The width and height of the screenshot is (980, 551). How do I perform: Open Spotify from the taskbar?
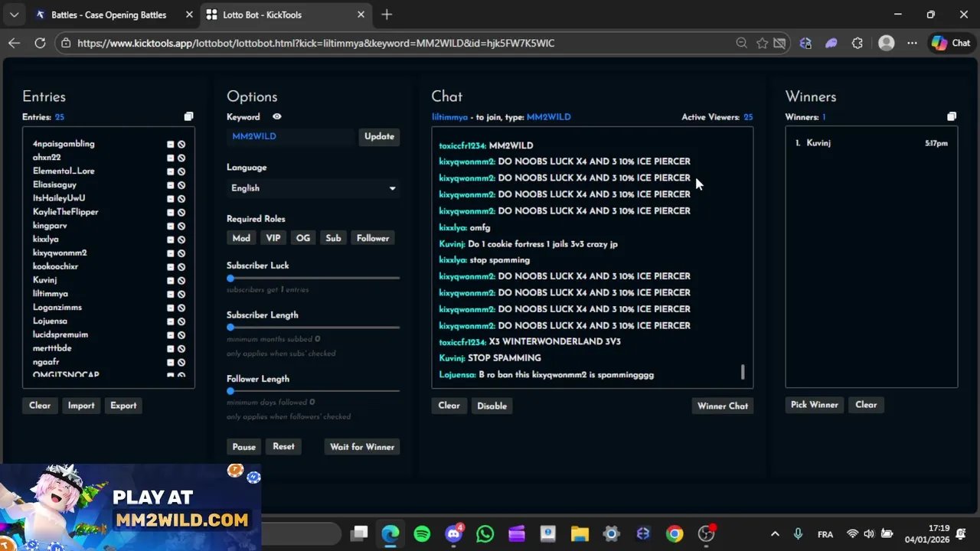click(x=422, y=534)
